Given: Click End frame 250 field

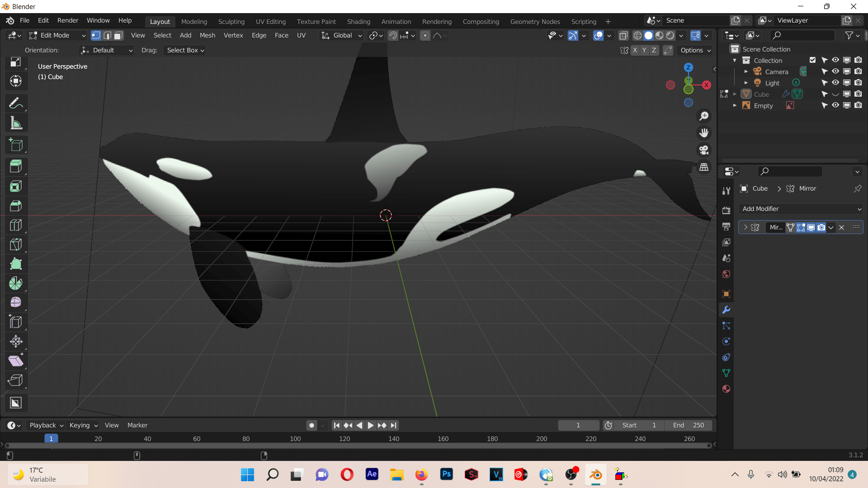Looking at the screenshot, I should coord(688,425).
